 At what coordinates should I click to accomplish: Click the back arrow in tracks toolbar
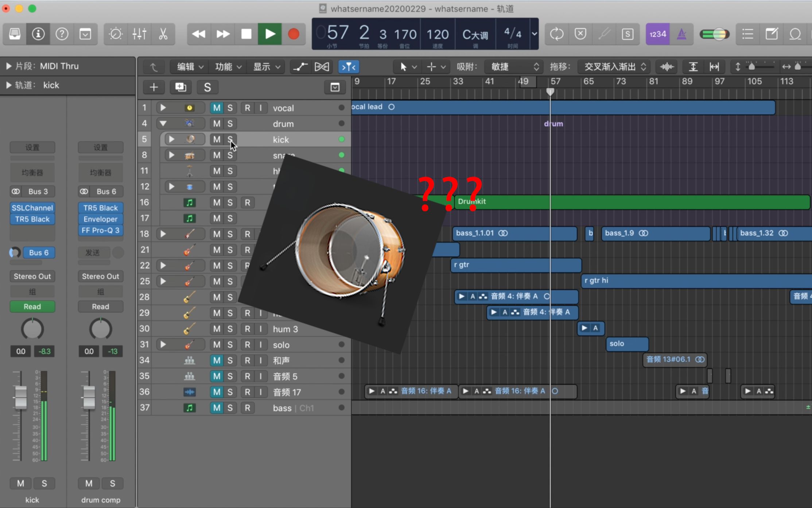tap(154, 67)
